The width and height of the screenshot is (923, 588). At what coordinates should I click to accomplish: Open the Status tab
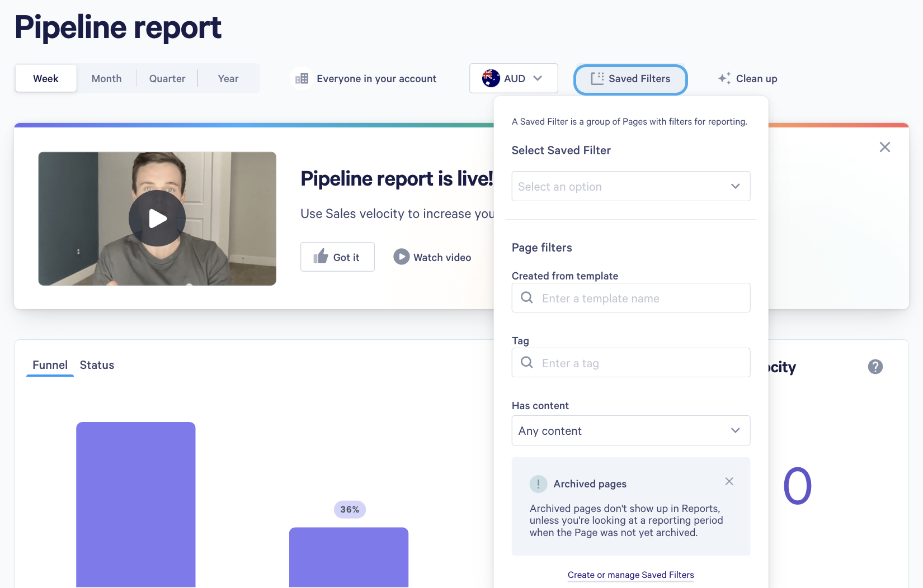(x=97, y=365)
